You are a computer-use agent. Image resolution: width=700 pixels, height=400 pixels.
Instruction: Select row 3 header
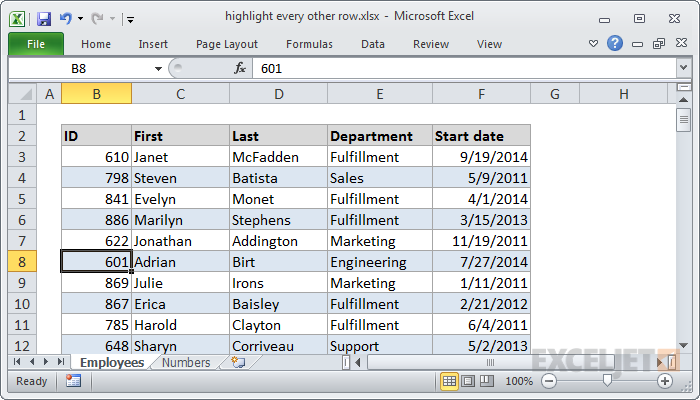(x=22, y=157)
